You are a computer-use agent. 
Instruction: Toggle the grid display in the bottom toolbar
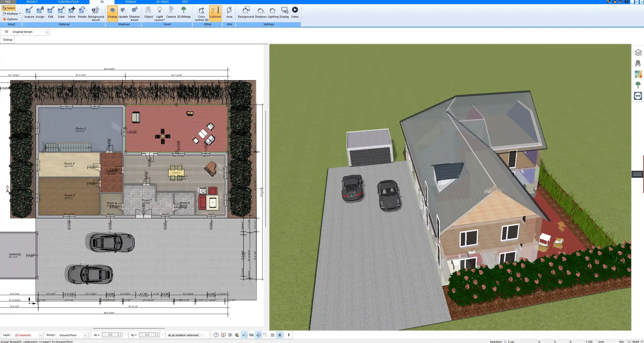(x=273, y=335)
